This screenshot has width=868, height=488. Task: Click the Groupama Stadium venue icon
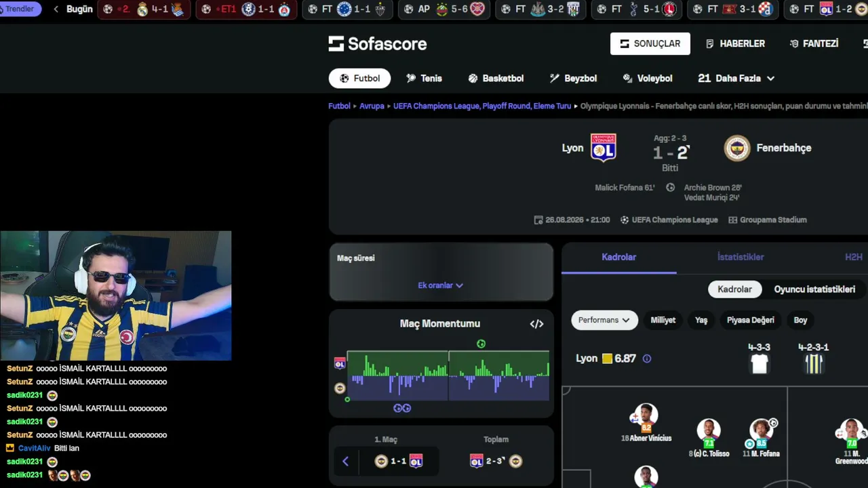[x=733, y=220]
